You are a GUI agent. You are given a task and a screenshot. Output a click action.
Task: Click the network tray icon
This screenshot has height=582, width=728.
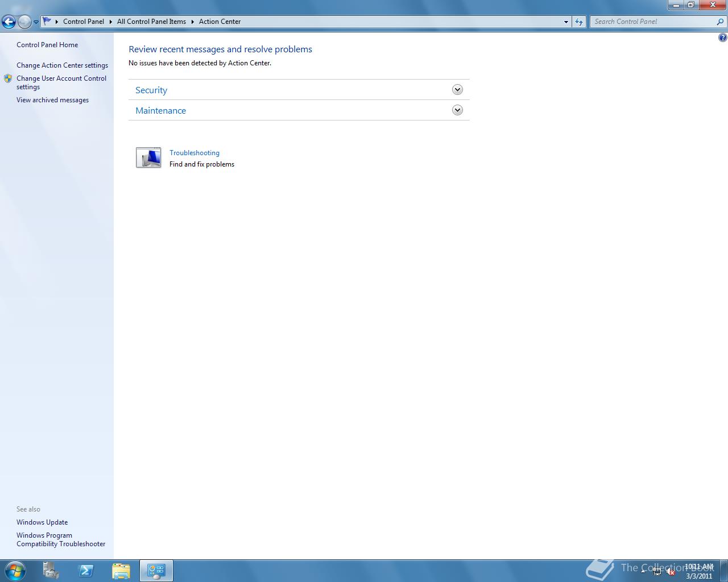(657, 572)
